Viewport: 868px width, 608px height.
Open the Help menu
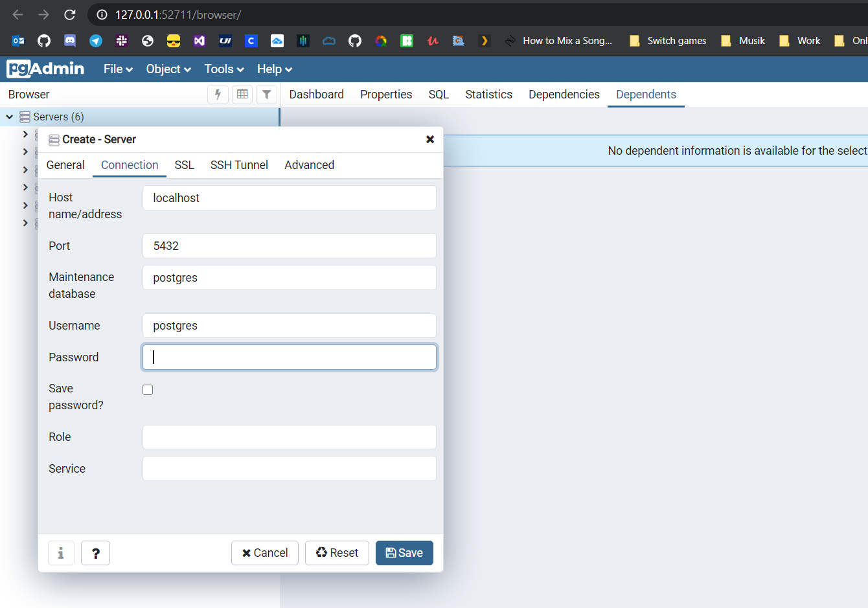[x=275, y=69]
